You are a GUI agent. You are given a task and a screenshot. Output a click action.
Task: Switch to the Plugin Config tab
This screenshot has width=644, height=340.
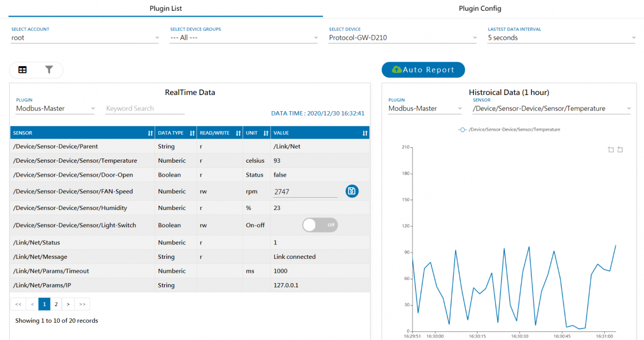point(480,9)
